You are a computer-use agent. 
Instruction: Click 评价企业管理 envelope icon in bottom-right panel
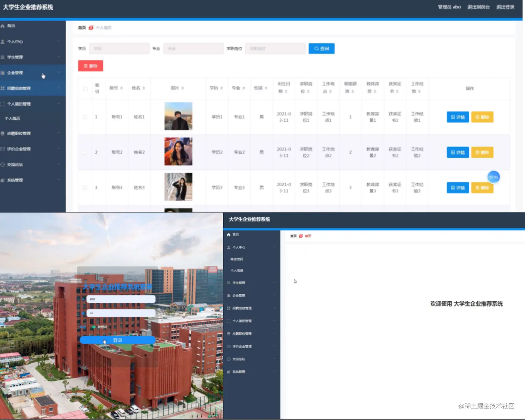pyautogui.click(x=228, y=346)
